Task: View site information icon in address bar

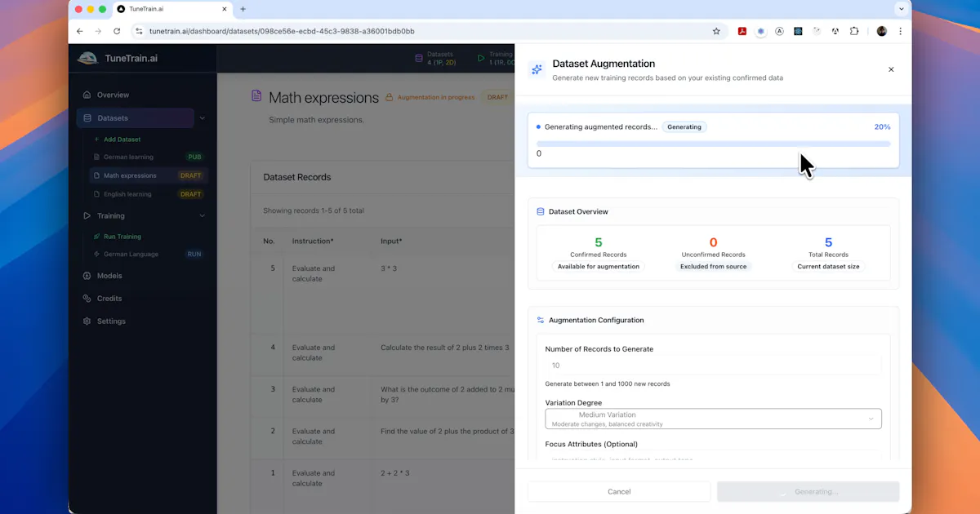Action: [x=139, y=31]
